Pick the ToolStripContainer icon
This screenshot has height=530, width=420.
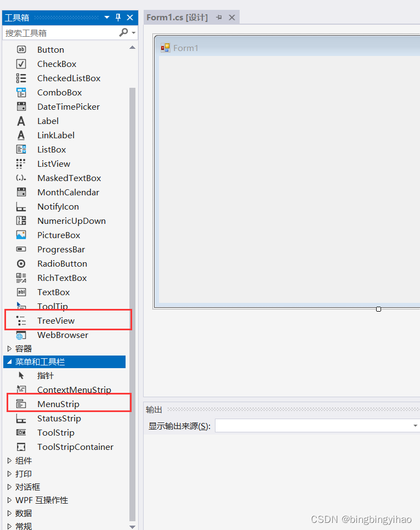[x=21, y=447]
